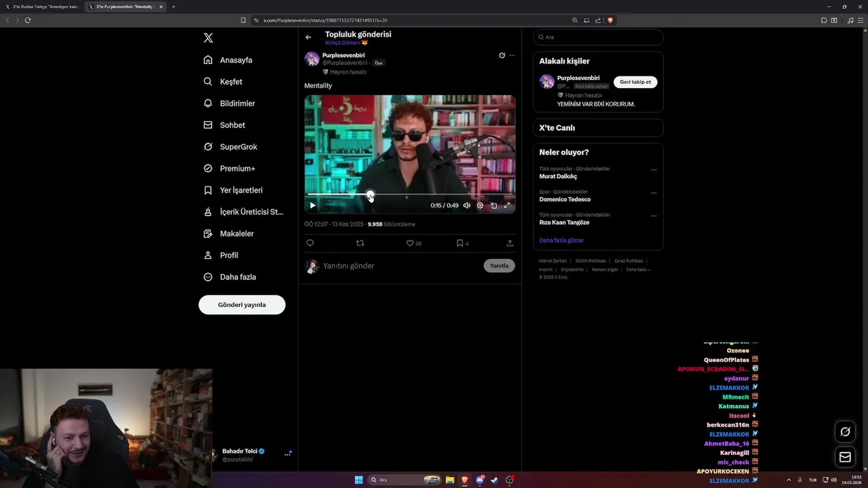Screen dimensions: 868x488
Task: Open the Murat Dalkılıç trend
Action: [x=558, y=176]
